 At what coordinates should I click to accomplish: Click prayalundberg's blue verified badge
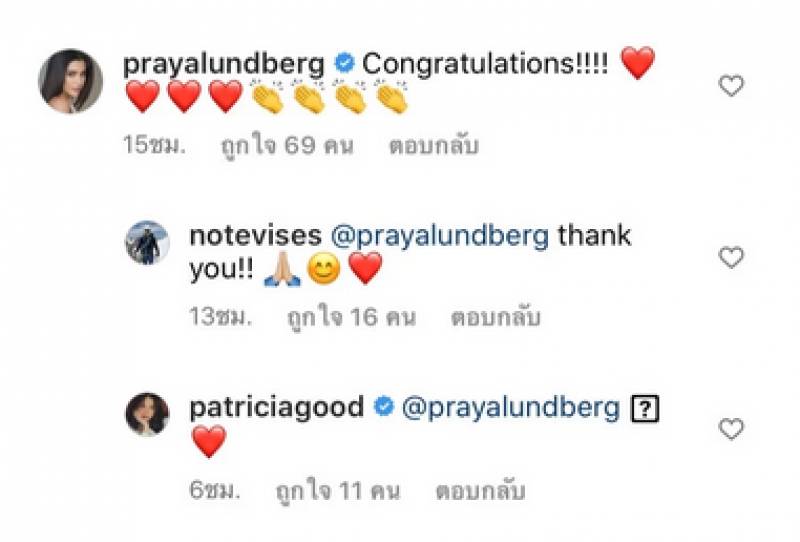pos(344,63)
